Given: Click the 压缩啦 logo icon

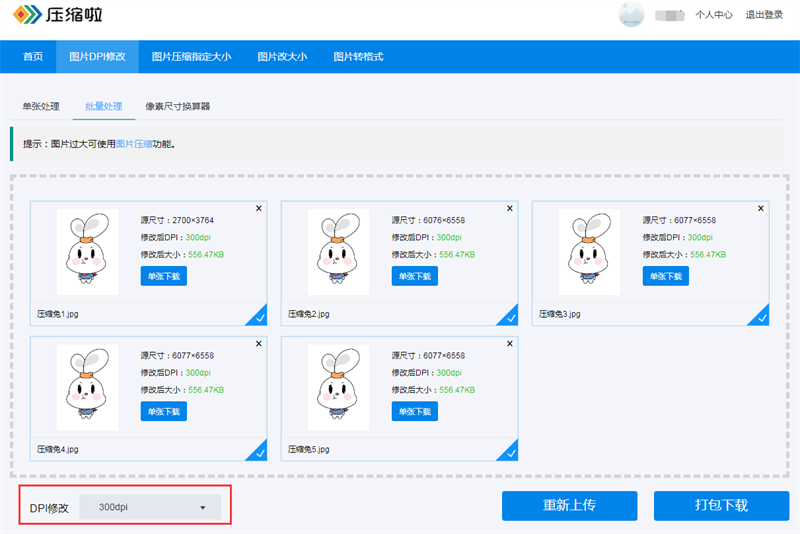Looking at the screenshot, I should point(27,14).
